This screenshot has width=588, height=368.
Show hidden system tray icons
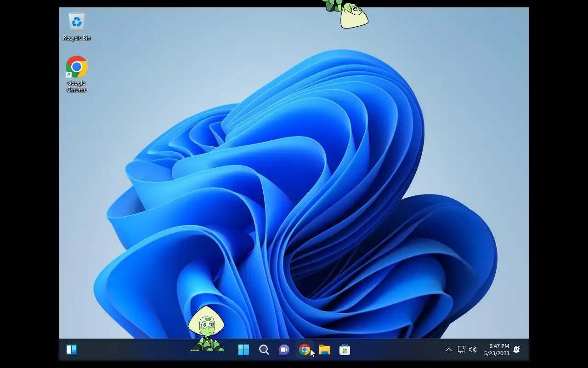pyautogui.click(x=449, y=350)
